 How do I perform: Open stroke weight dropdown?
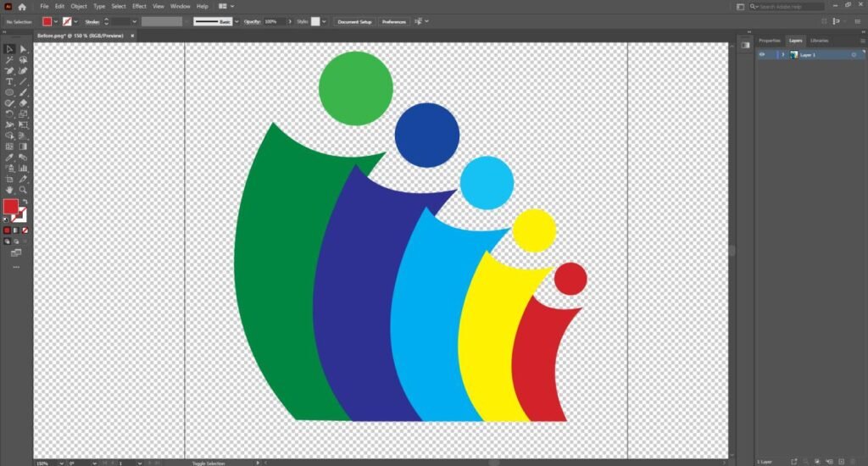[134, 21]
